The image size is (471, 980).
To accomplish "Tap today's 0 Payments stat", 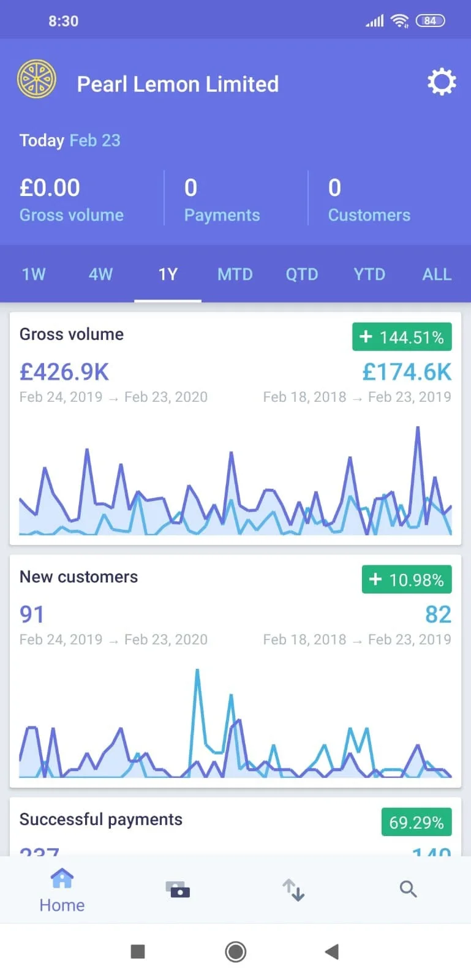I will [222, 200].
